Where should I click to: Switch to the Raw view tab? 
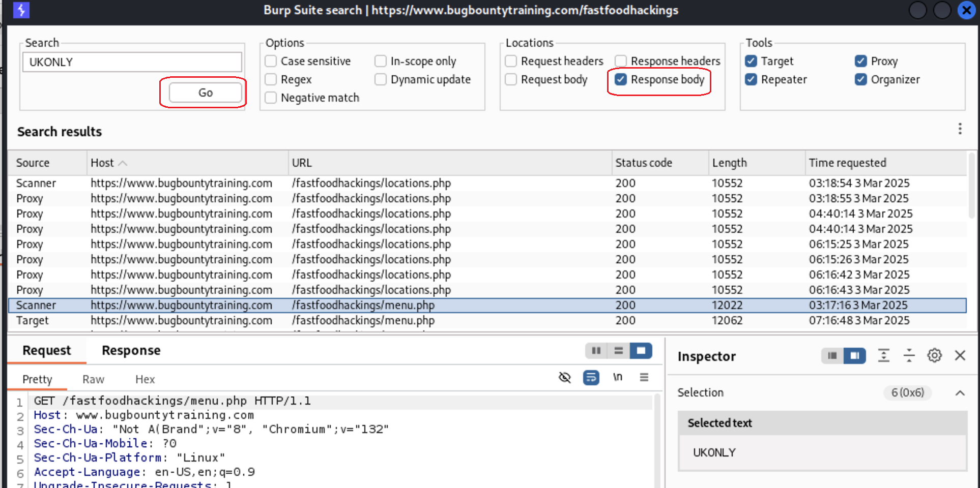(93, 379)
